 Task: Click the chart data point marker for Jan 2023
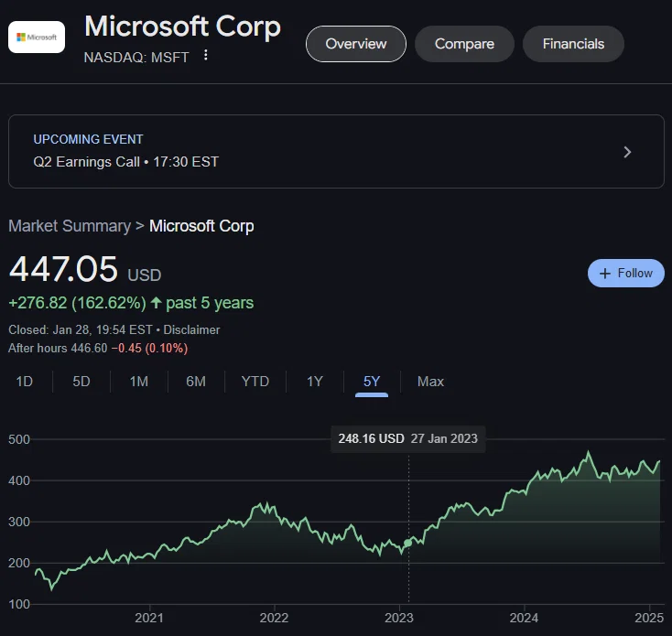click(408, 543)
